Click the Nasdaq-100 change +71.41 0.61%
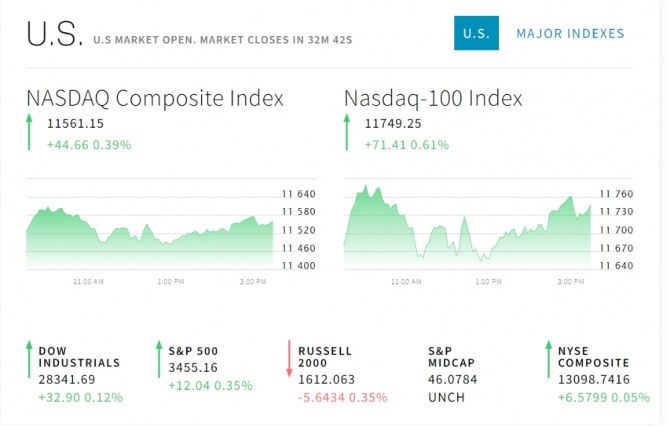The height and width of the screenshot is (426, 670). (x=407, y=145)
